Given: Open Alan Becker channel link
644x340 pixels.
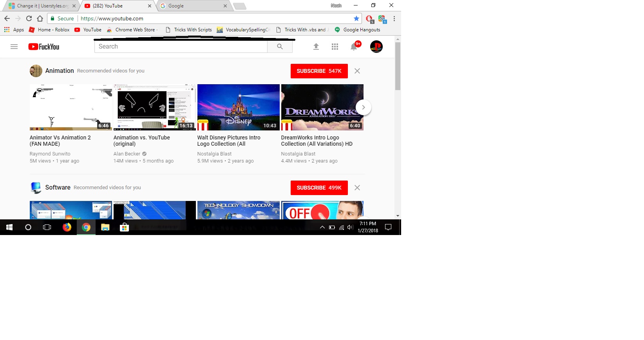Looking at the screenshot, I should (x=127, y=154).
